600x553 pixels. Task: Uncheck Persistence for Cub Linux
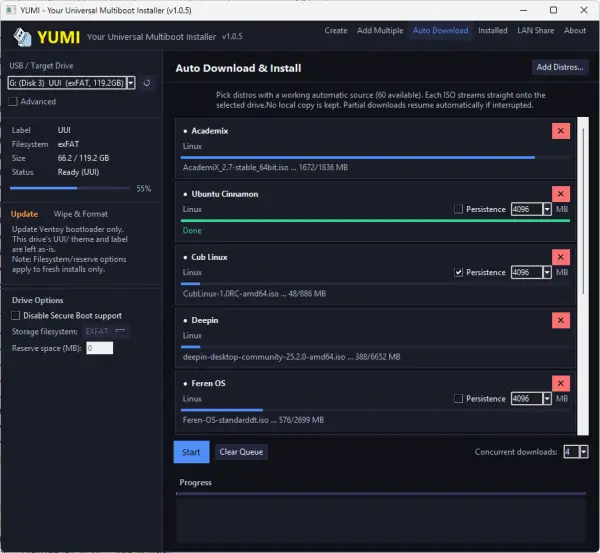point(458,272)
